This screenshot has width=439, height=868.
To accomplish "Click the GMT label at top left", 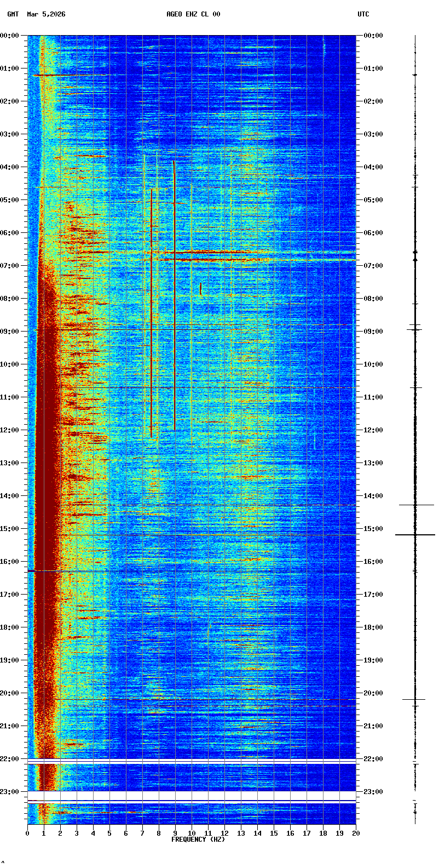I will [13, 14].
